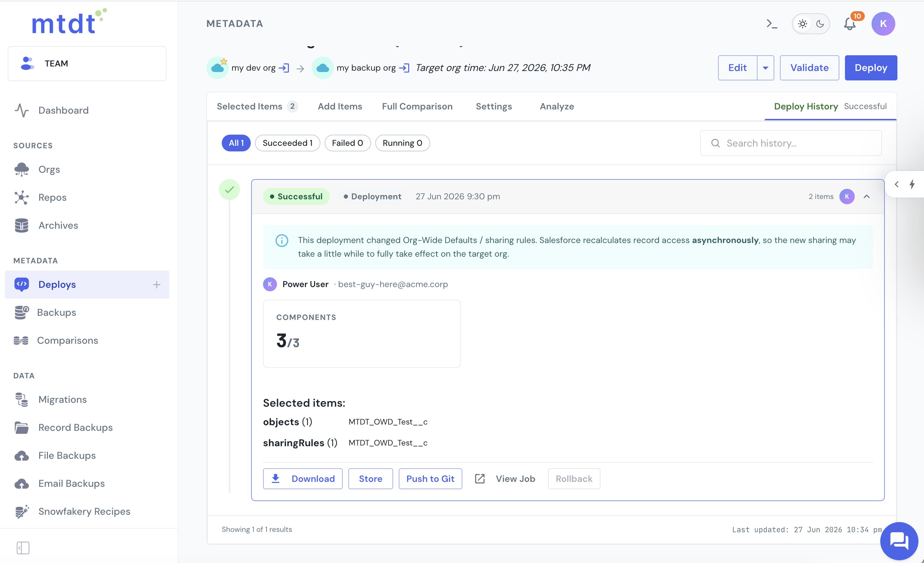Viewport: 924px width, 563px height.
Task: Open the TEAM selector
Action: [87, 63]
